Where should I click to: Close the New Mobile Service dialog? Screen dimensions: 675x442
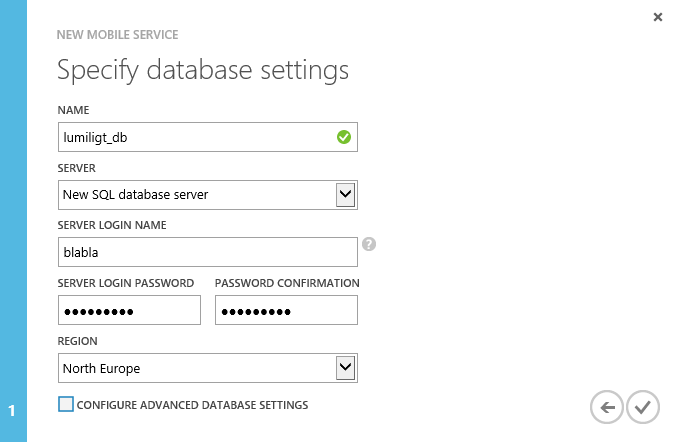(x=657, y=17)
